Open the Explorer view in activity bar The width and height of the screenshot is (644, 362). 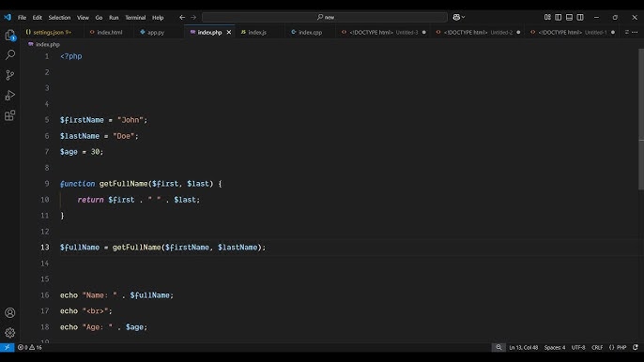coord(9,36)
